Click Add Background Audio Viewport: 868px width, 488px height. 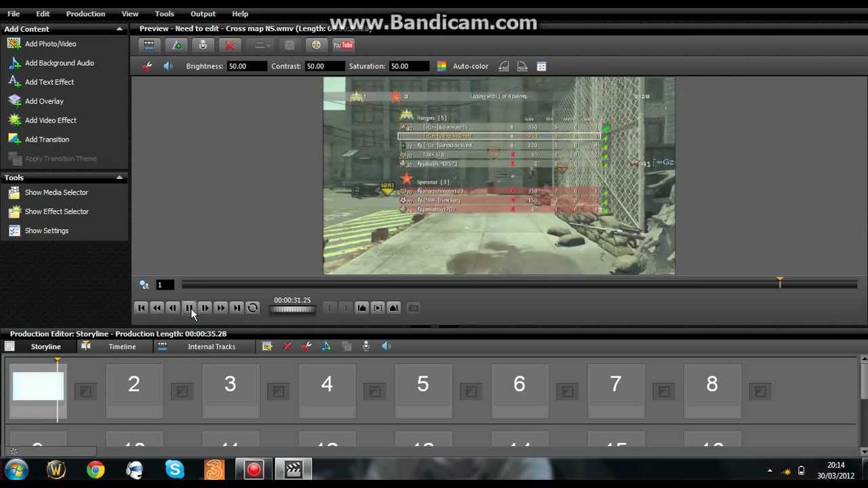tap(59, 63)
